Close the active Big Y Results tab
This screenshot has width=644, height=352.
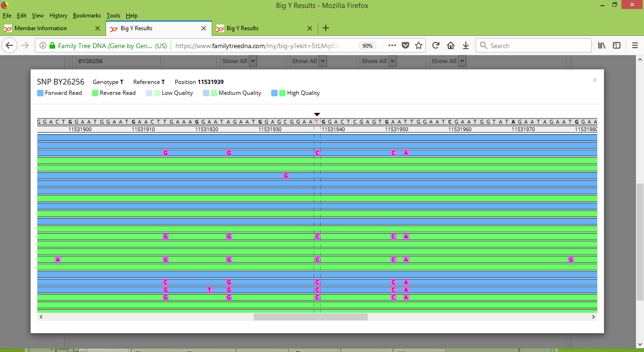coord(204,28)
